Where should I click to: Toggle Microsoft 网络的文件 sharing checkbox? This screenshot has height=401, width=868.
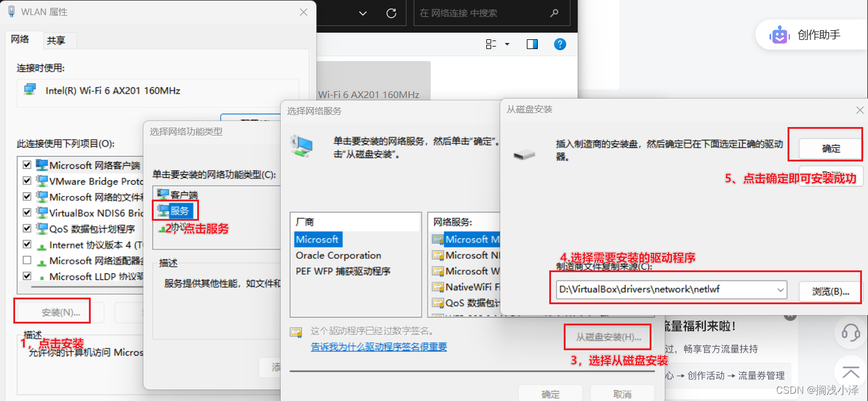pos(27,197)
